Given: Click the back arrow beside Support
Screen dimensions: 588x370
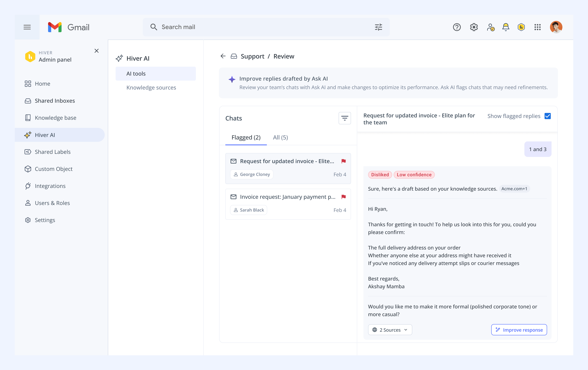Looking at the screenshot, I should pyautogui.click(x=223, y=56).
